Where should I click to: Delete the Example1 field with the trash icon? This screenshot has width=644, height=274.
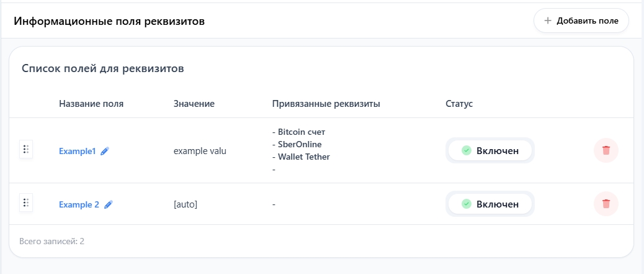point(606,150)
